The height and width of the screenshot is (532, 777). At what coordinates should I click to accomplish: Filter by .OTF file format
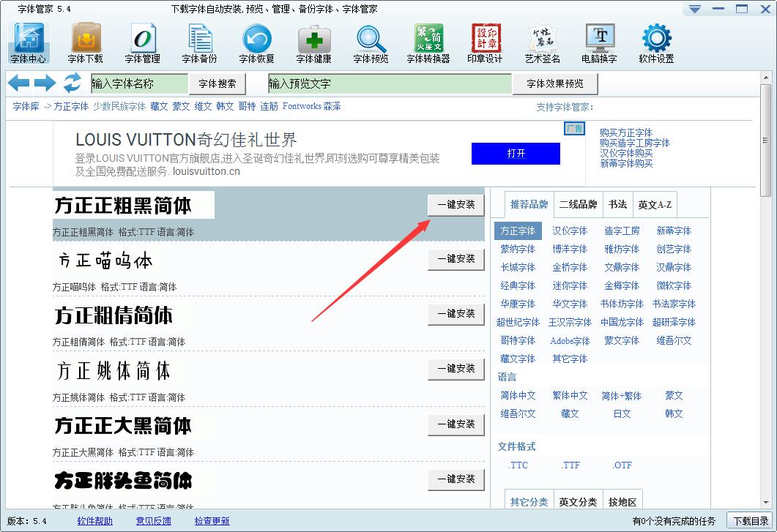point(622,465)
